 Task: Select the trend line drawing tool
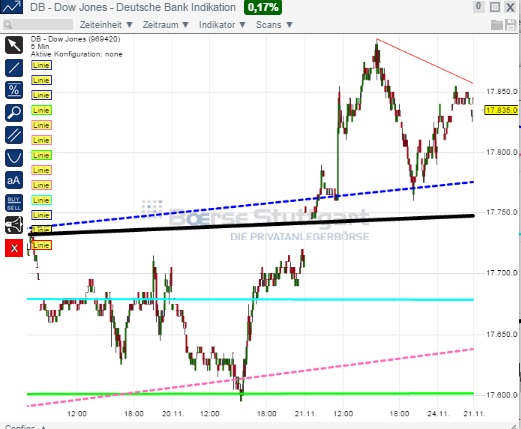click(x=14, y=68)
